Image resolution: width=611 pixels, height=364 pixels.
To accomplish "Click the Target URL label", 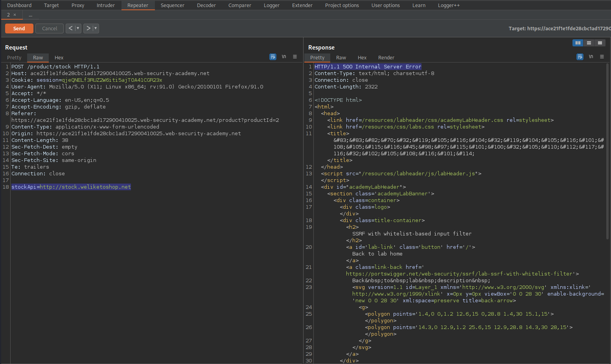I will pos(559,28).
